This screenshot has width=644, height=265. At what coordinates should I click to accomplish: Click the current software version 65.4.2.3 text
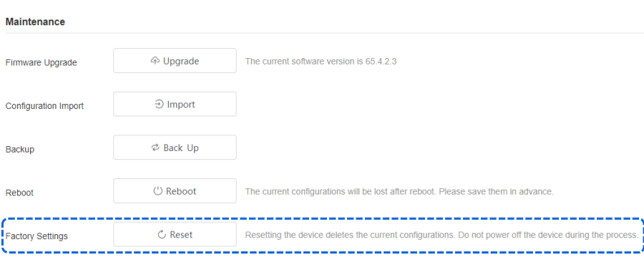click(x=321, y=62)
